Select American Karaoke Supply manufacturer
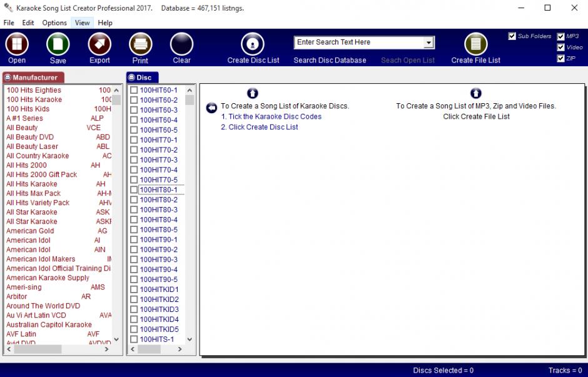The width and height of the screenshot is (588, 377). point(59,278)
